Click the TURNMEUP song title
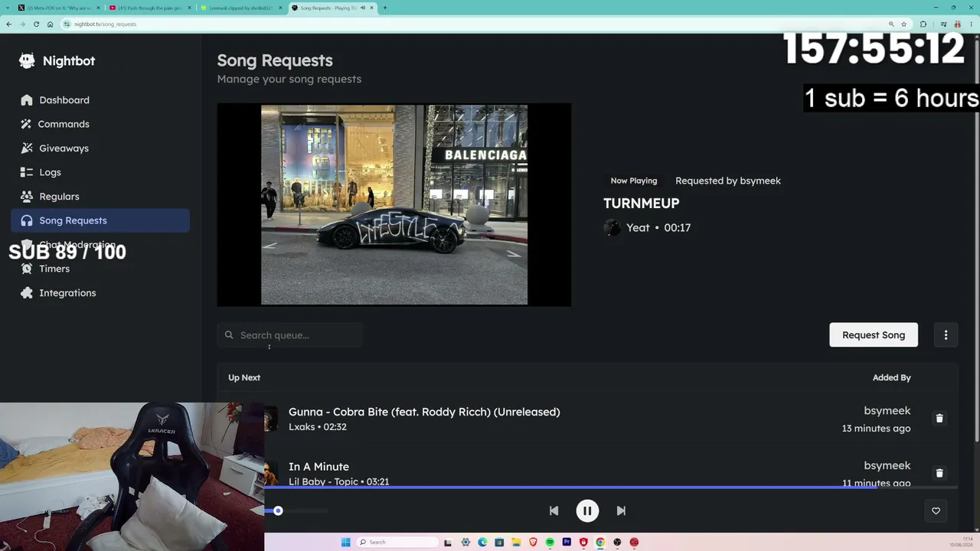 tap(642, 203)
